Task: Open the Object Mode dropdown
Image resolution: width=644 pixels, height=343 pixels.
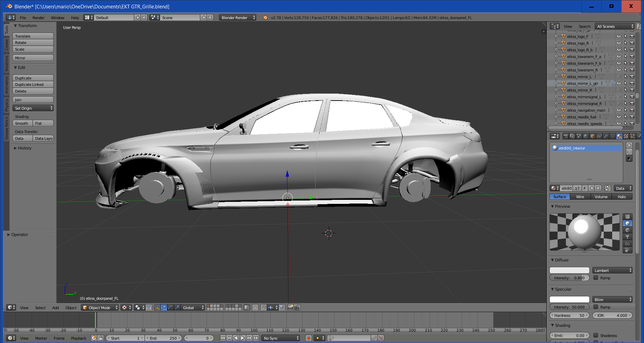Action: 100,307
